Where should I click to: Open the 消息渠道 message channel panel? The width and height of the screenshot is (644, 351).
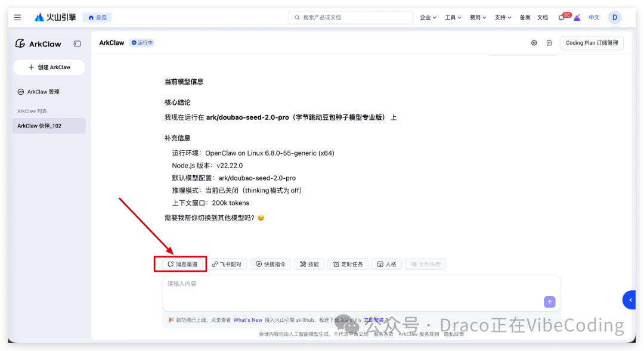point(180,264)
